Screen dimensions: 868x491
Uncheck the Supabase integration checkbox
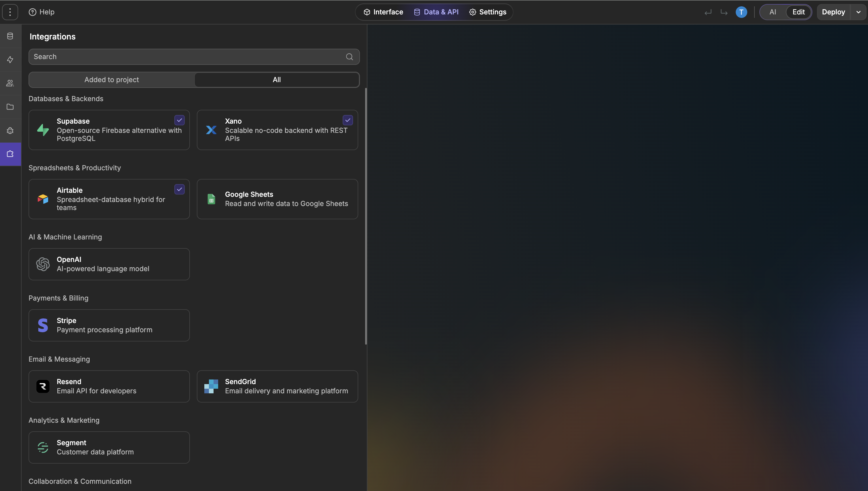pos(180,120)
